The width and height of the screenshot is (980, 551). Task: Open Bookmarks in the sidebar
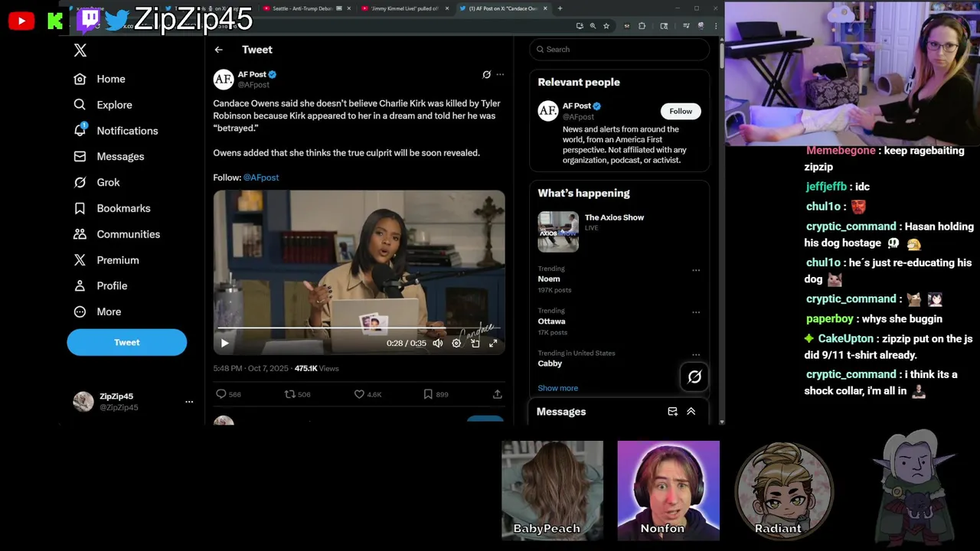tap(112, 208)
